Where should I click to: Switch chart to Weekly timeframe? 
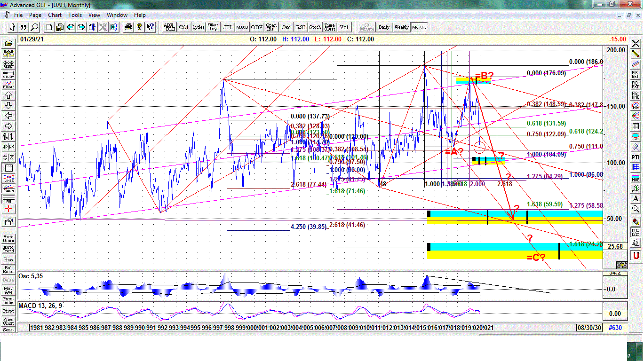pos(401,27)
